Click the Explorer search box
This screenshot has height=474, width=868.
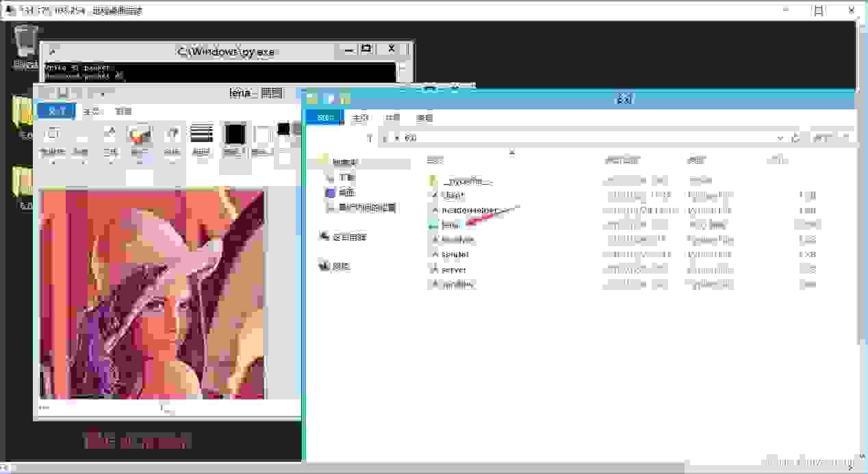(831, 138)
